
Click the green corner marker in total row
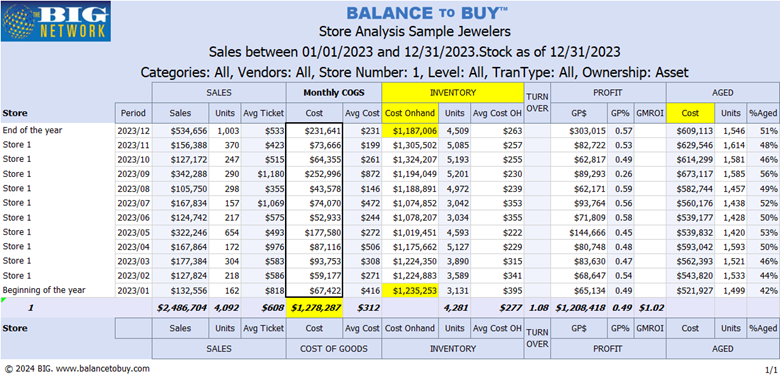(3, 300)
